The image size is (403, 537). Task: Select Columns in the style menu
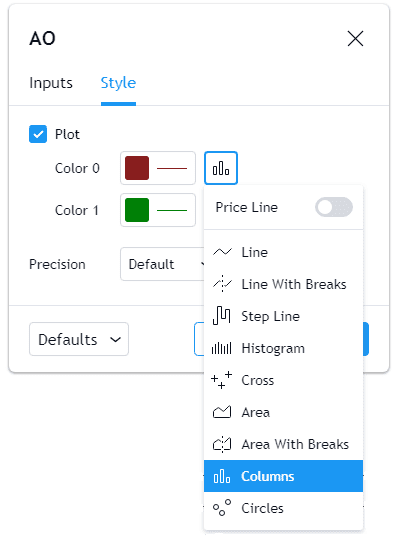[284, 476]
